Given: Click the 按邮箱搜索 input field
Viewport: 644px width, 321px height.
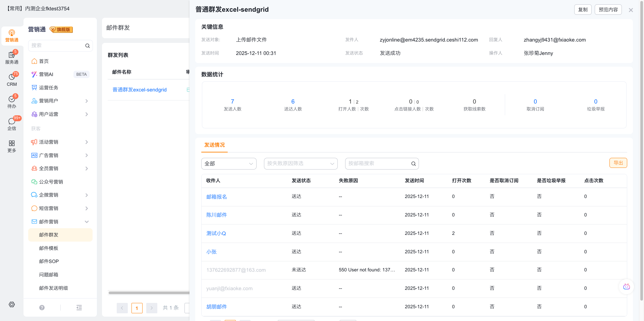Looking at the screenshot, I should click(x=376, y=164).
